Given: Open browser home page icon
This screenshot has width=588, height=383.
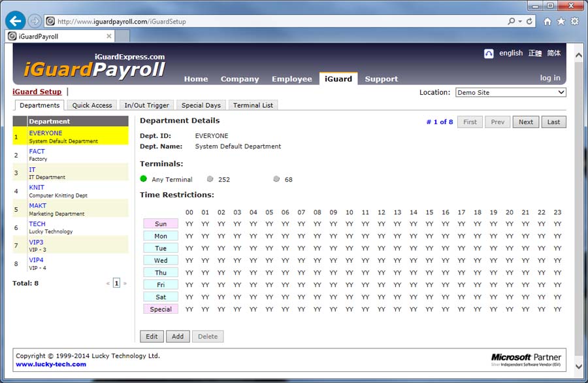Looking at the screenshot, I should [547, 22].
